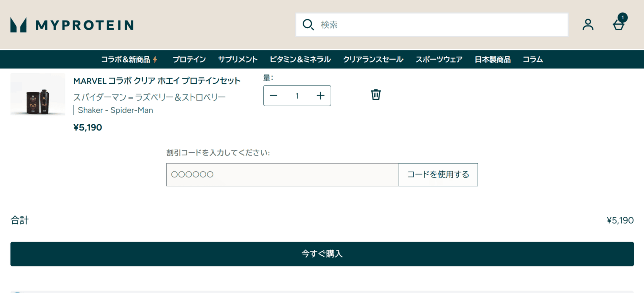Click the search magnifier icon
The height and width of the screenshot is (293, 644).
tap(308, 25)
